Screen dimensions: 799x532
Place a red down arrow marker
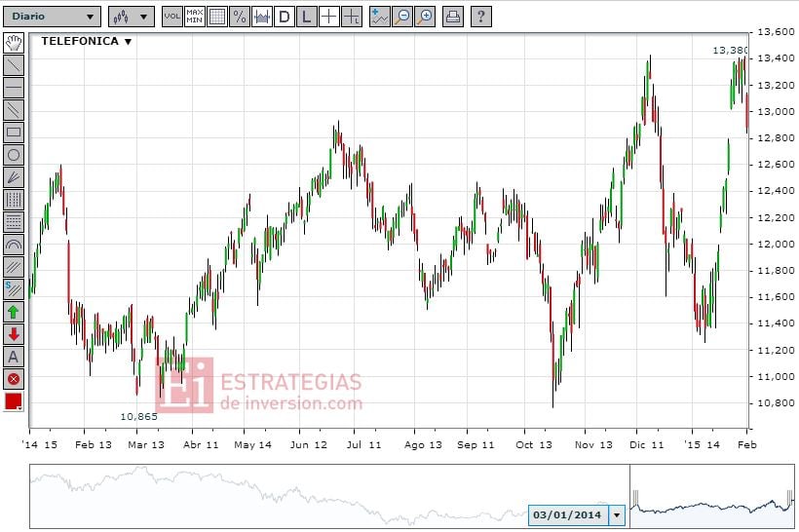pos(14,334)
